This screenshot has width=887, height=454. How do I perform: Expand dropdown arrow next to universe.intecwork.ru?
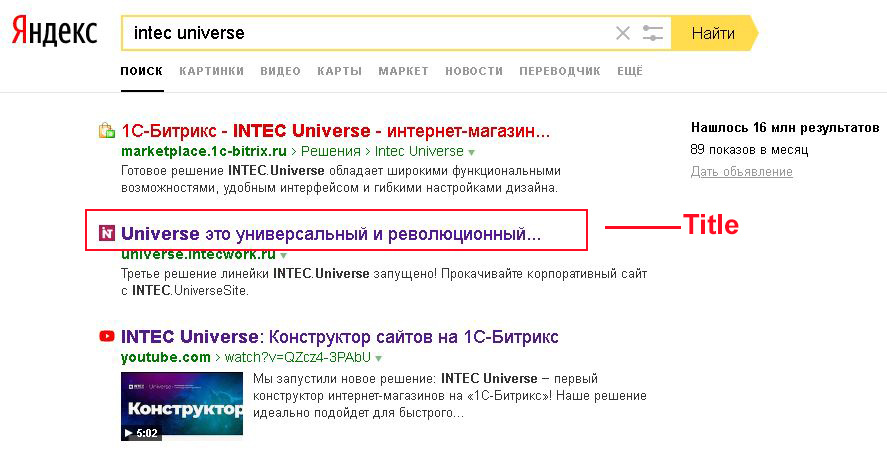click(x=283, y=256)
